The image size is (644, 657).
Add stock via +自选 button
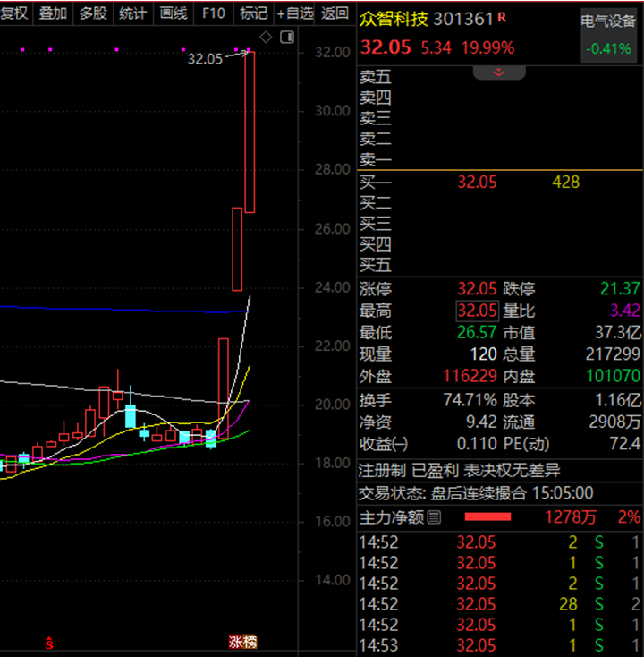pyautogui.click(x=295, y=13)
